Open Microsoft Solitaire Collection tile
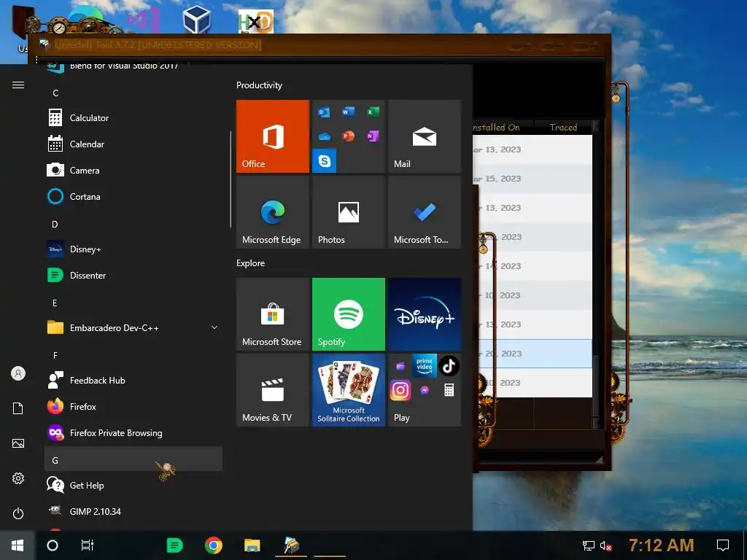The image size is (747, 560). coord(348,390)
